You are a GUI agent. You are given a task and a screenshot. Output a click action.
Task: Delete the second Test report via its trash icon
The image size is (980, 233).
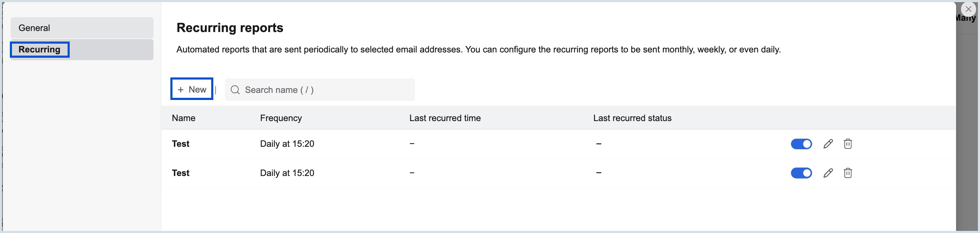point(848,173)
